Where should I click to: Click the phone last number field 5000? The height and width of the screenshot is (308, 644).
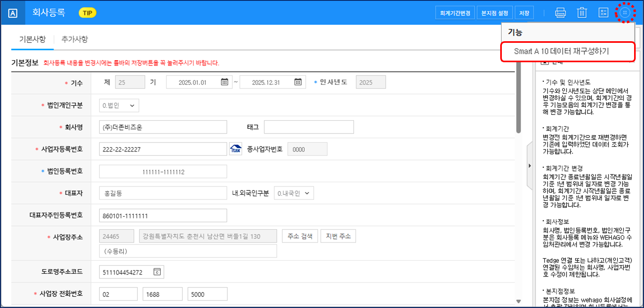pos(208,294)
